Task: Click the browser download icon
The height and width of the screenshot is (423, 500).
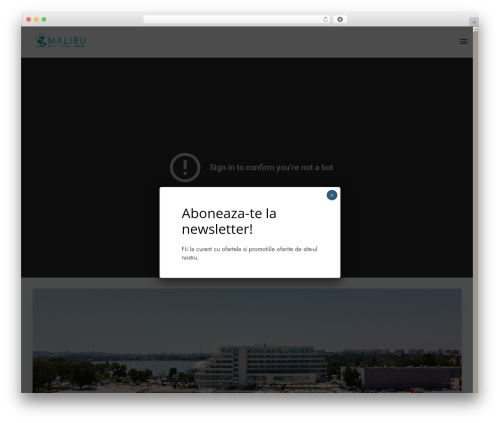Action: point(340,19)
